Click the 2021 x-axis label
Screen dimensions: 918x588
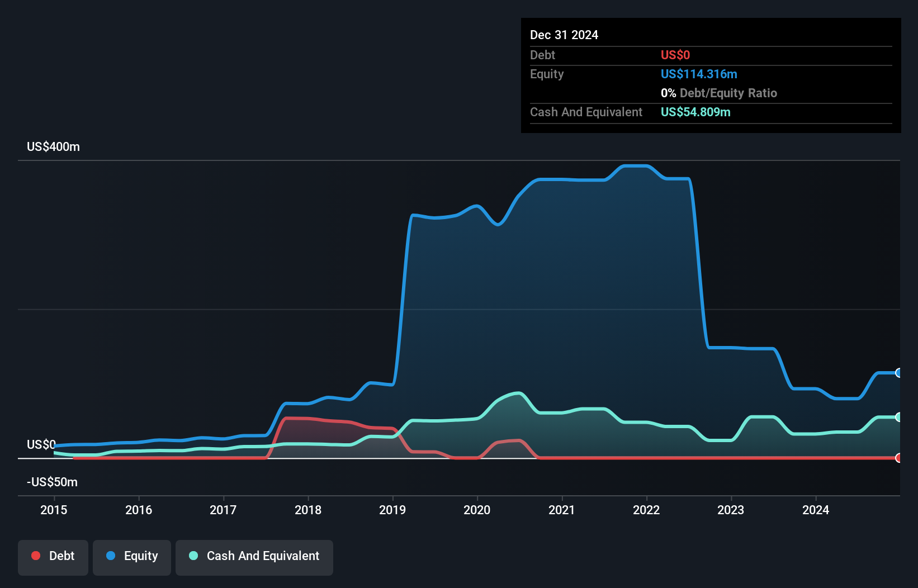(562, 510)
